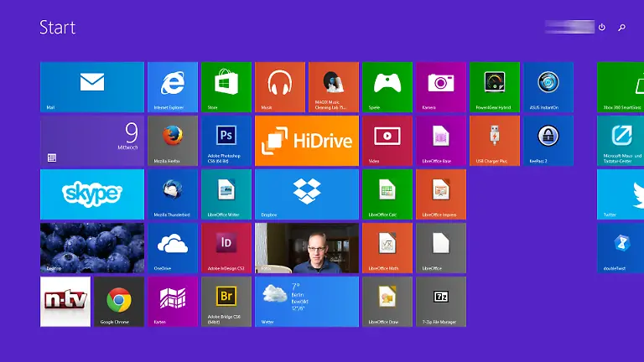Launch Adobe Photoshop CS6 tile
This screenshot has width=644, height=362.
coord(226,141)
